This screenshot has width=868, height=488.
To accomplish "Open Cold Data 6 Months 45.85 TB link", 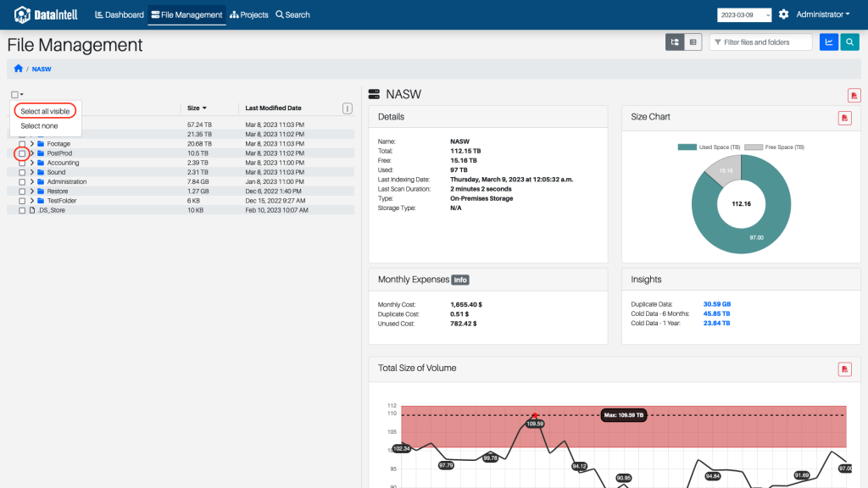I will tap(716, 313).
